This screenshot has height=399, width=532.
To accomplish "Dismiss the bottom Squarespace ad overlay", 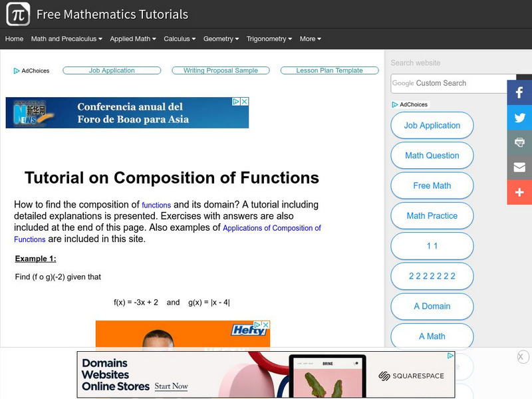I will pyautogui.click(x=522, y=356).
